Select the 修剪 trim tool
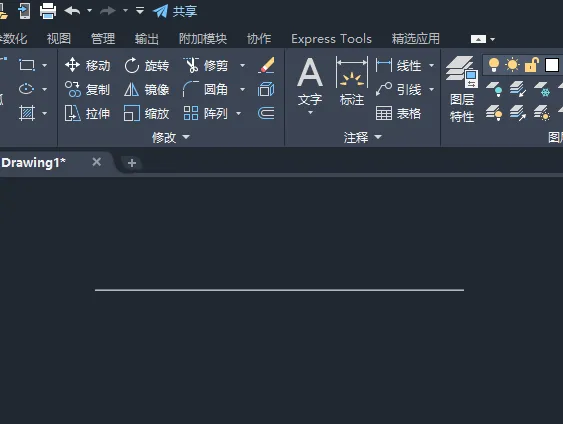563x424 pixels. click(206, 65)
